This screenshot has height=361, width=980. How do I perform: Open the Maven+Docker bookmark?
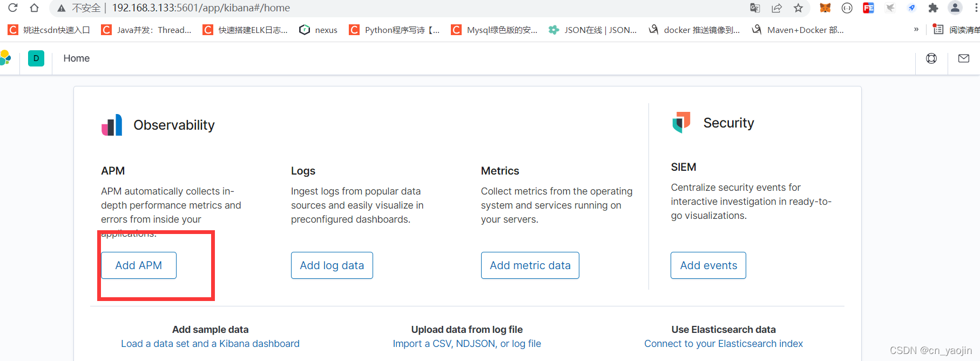click(x=797, y=30)
